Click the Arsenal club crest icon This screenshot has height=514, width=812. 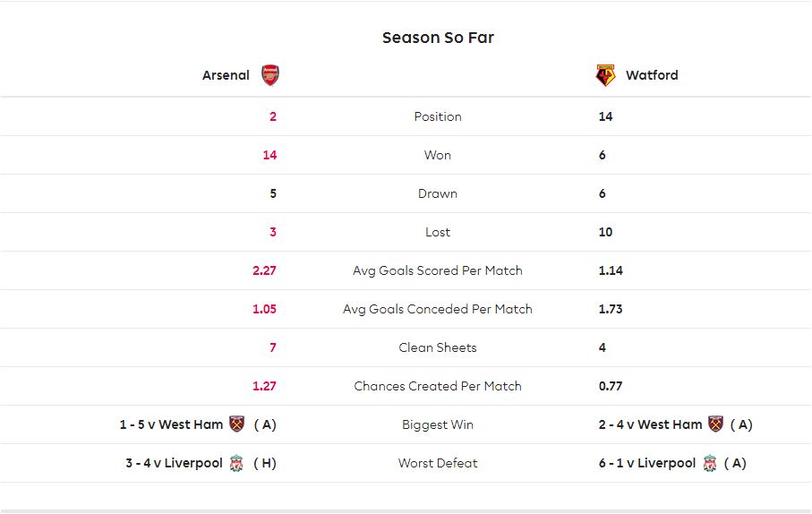269,75
